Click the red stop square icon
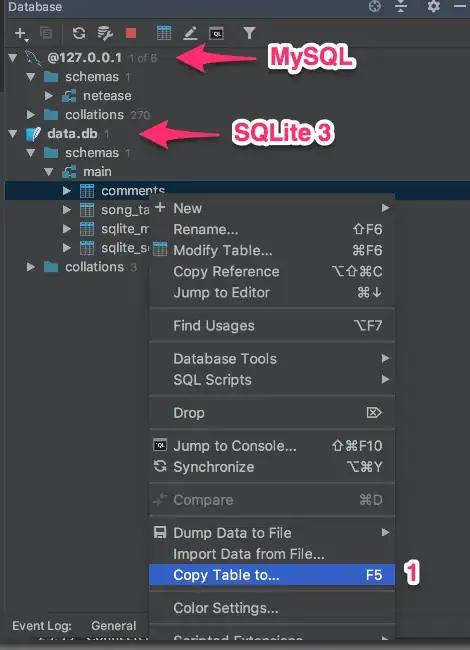The image size is (470, 650). pyautogui.click(x=131, y=33)
